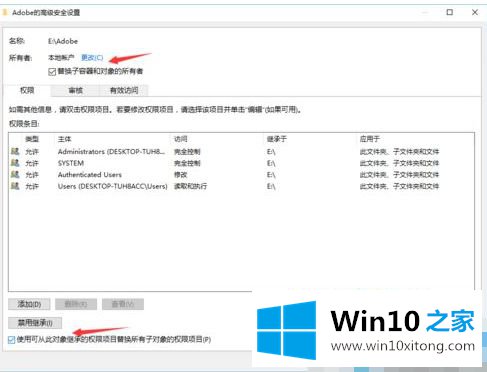Close the Adobe advanced security settings window
487x372 pixels.
tap(475, 12)
